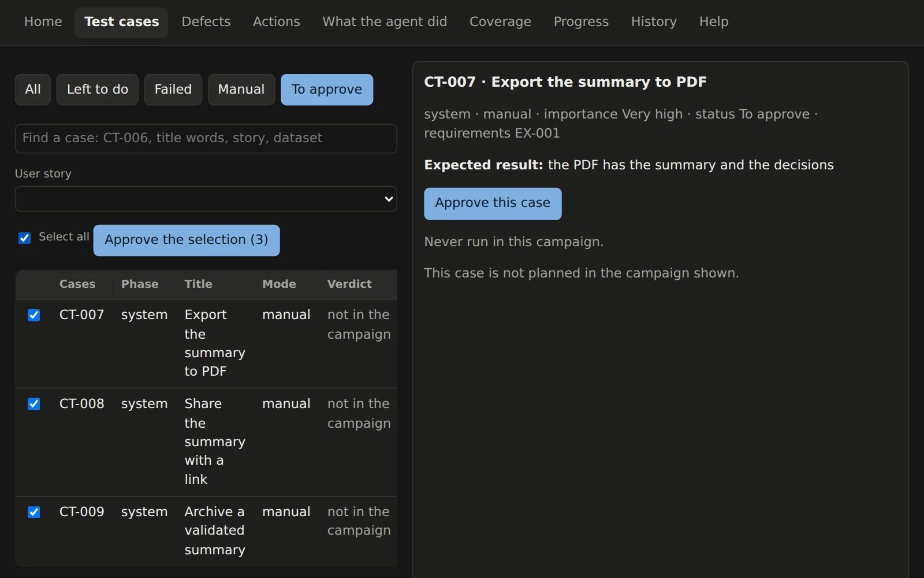Filter cases by Left to do
Image resolution: width=924 pixels, height=578 pixels.
coord(98,90)
